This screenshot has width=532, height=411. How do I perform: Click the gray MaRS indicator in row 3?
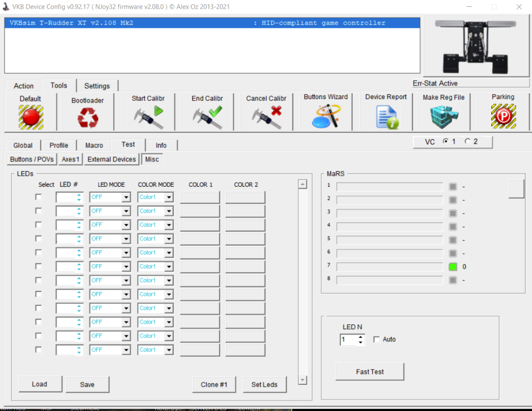453,213
